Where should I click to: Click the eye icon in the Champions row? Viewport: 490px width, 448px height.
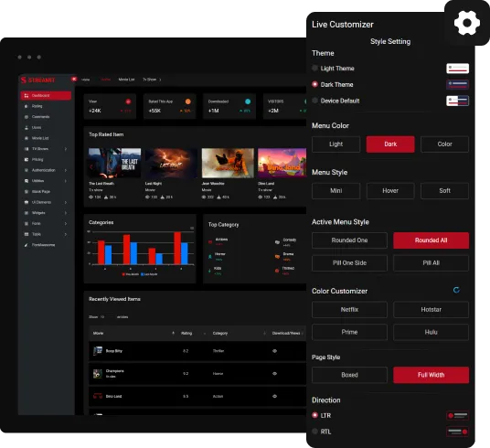click(x=274, y=374)
